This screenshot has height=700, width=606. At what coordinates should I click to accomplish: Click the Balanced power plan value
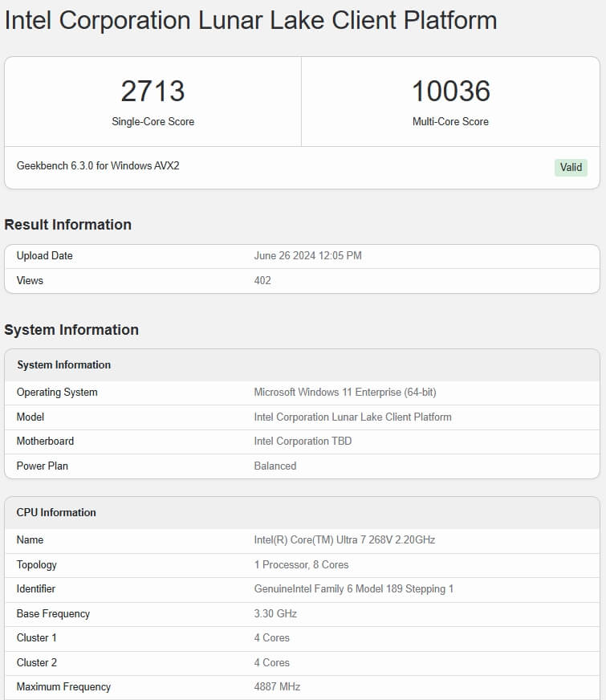pyautogui.click(x=275, y=466)
